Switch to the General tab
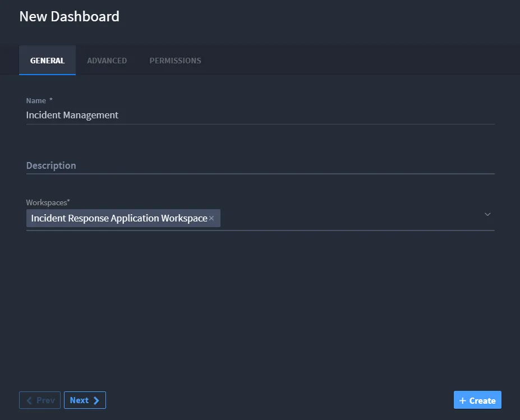The image size is (520, 420). click(x=48, y=61)
